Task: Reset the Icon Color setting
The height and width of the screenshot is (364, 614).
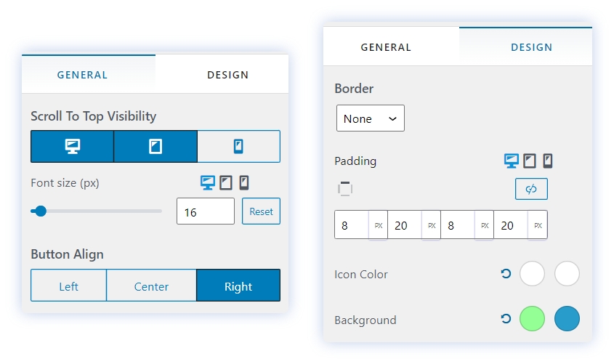Action: pyautogui.click(x=506, y=274)
